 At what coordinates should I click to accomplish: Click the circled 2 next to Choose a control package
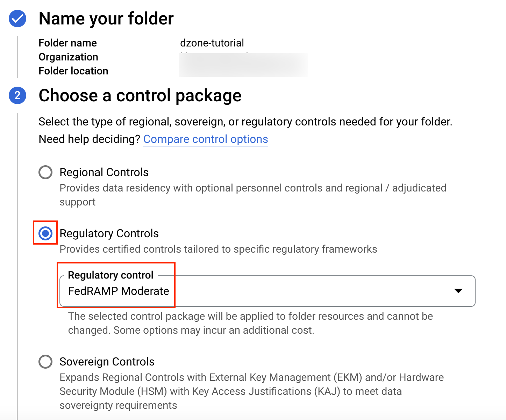17,95
